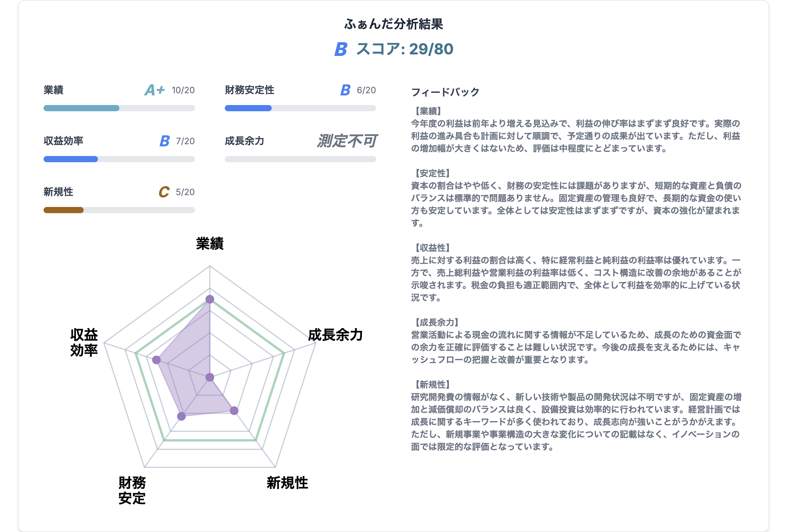This screenshot has height=532, width=789.
Task: Click the 新規性 data point on radar chart
Action: tap(234, 411)
